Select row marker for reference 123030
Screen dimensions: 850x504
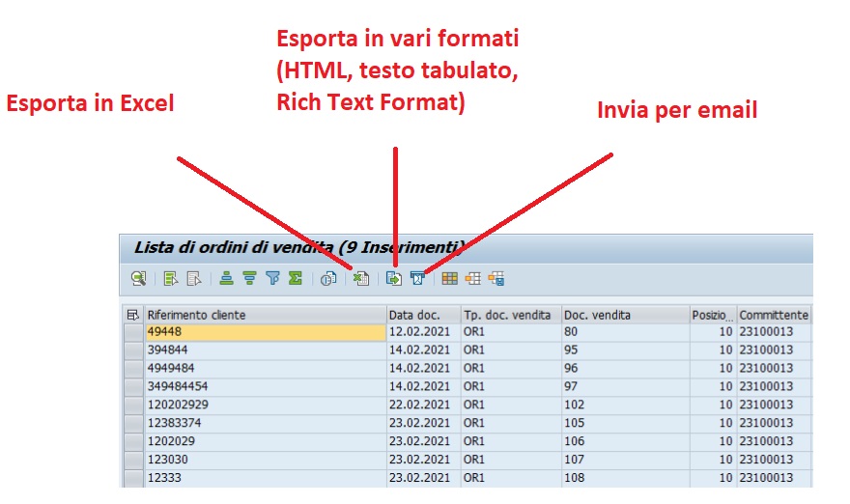click(x=133, y=460)
